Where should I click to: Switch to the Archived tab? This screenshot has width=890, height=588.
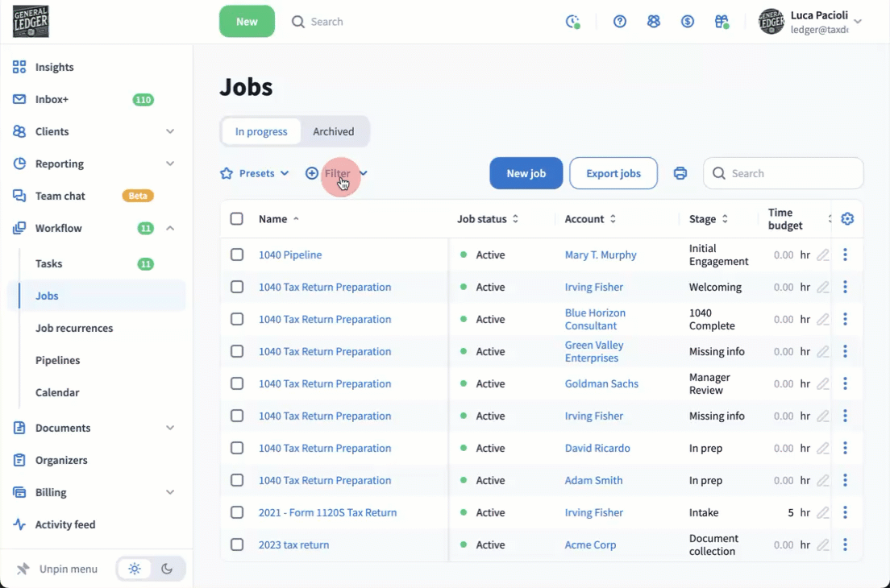333,131
